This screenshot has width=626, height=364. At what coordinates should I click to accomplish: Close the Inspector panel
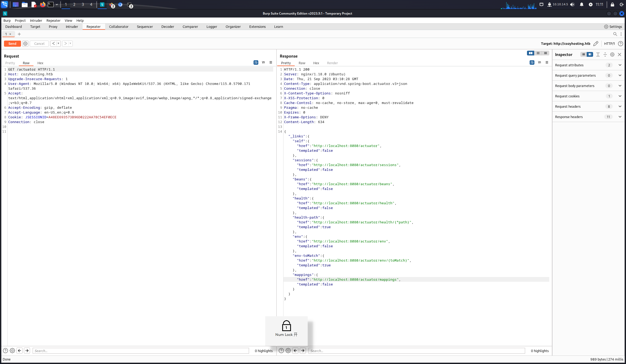(x=619, y=54)
